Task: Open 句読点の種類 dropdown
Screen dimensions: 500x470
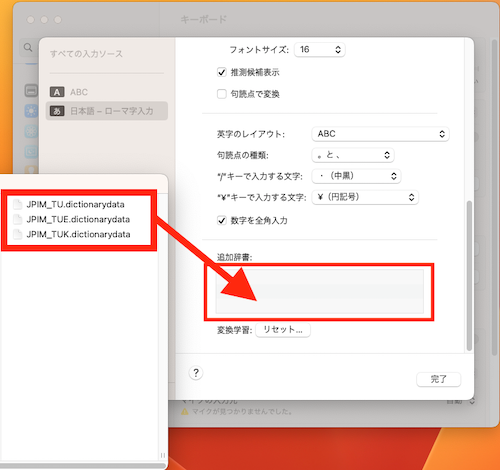Action: (353, 155)
